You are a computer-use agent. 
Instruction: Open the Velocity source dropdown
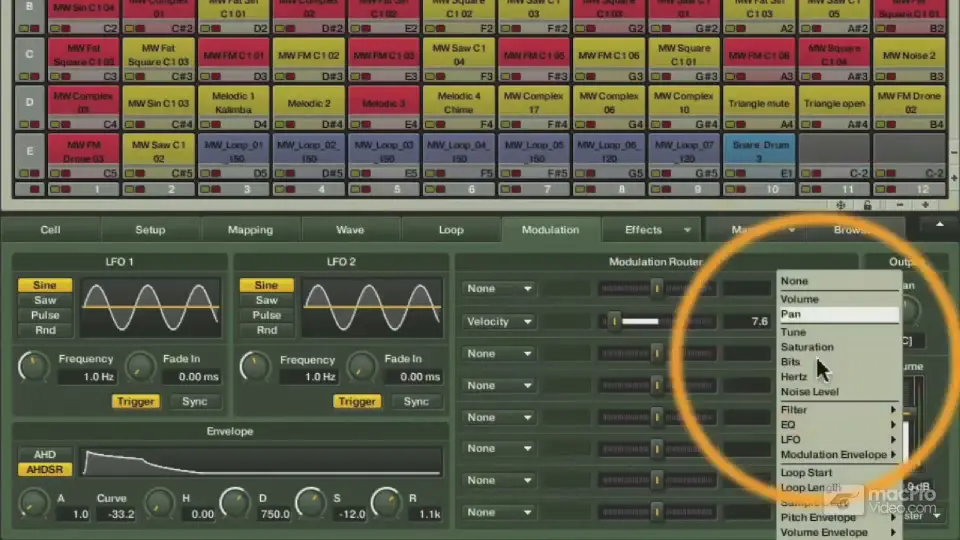[x=499, y=321]
